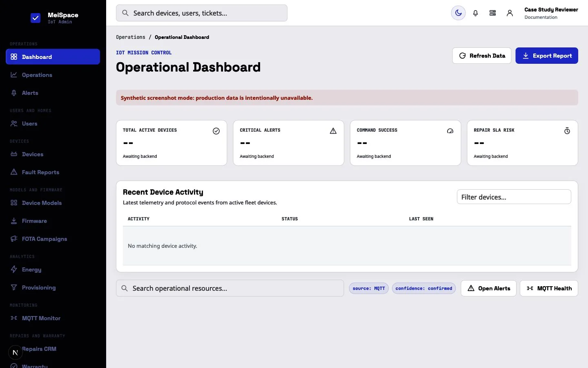The height and width of the screenshot is (368, 588).
Task: Click the Users people icon in sidebar
Action: (x=14, y=123)
